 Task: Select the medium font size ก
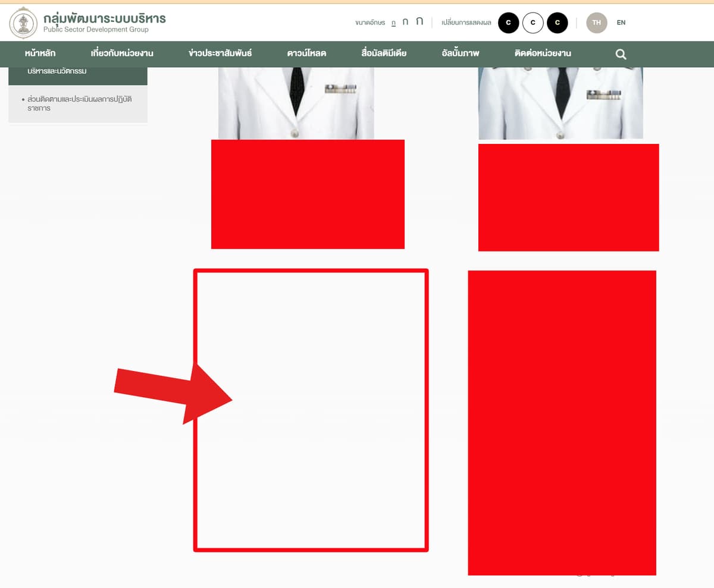(405, 22)
